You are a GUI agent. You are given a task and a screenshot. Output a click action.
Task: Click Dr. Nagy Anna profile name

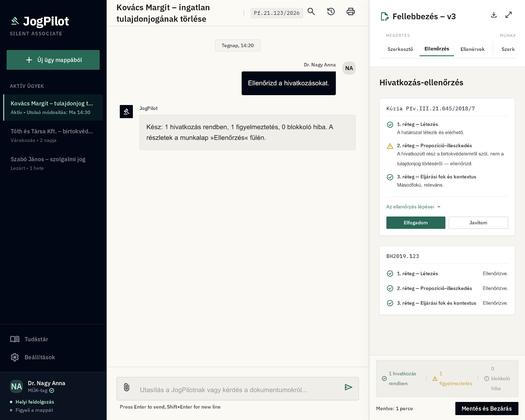47,383
